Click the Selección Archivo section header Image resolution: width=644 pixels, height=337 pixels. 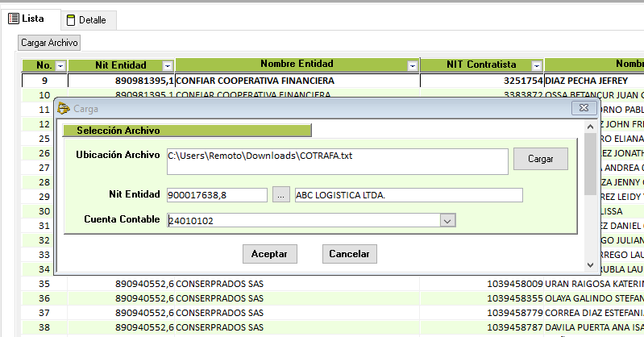click(187, 131)
